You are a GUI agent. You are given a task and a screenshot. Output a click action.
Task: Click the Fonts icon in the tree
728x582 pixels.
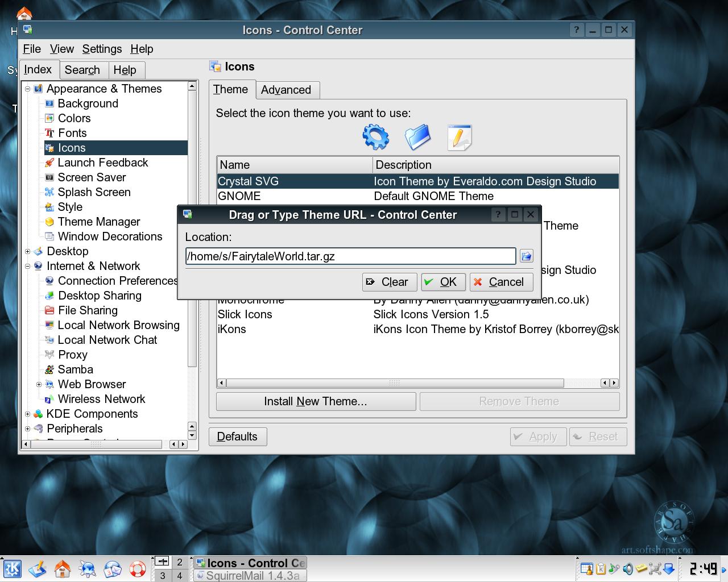point(49,133)
